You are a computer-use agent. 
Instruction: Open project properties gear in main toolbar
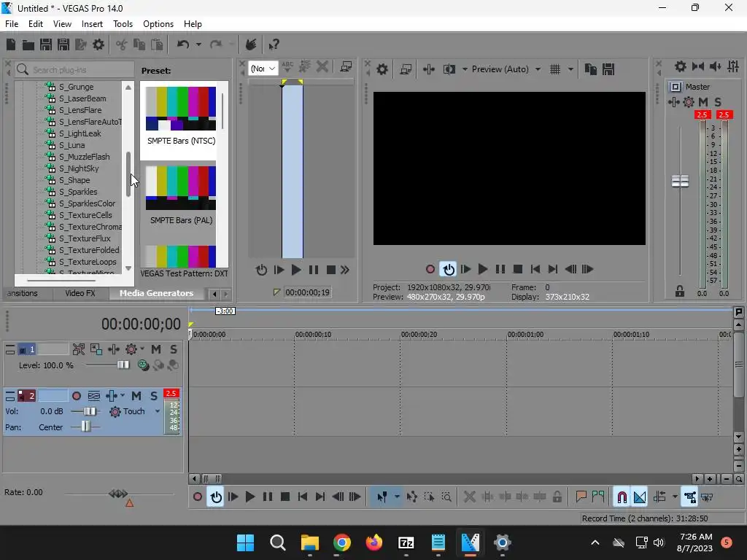[98, 44]
